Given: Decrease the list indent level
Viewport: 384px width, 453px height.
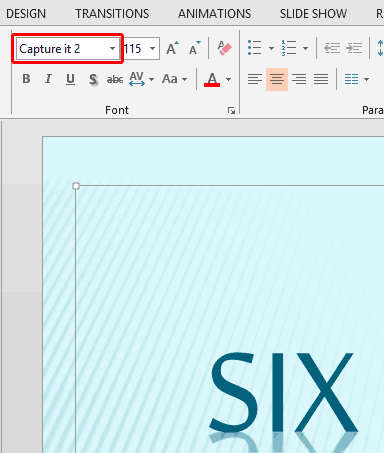Looking at the screenshot, I should [x=332, y=48].
